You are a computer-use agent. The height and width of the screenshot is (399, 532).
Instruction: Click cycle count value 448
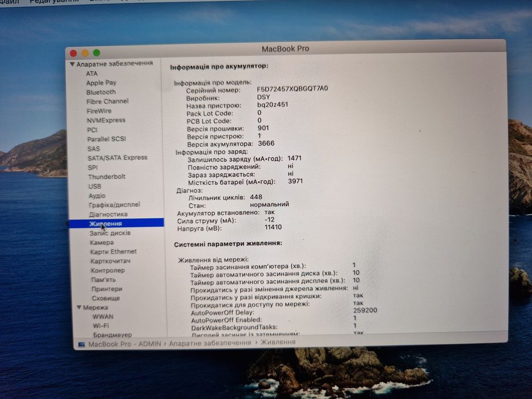point(256,197)
